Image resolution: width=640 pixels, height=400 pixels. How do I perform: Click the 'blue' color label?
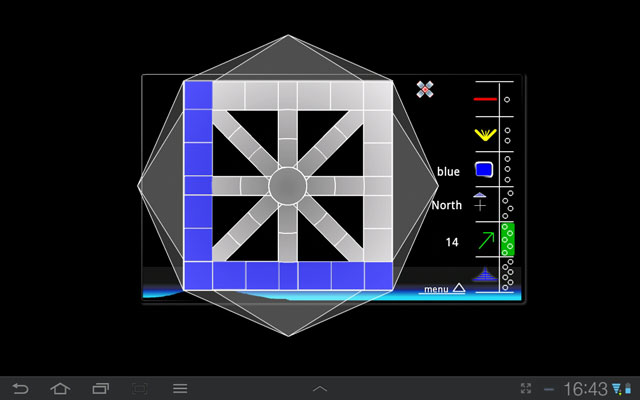tap(448, 171)
